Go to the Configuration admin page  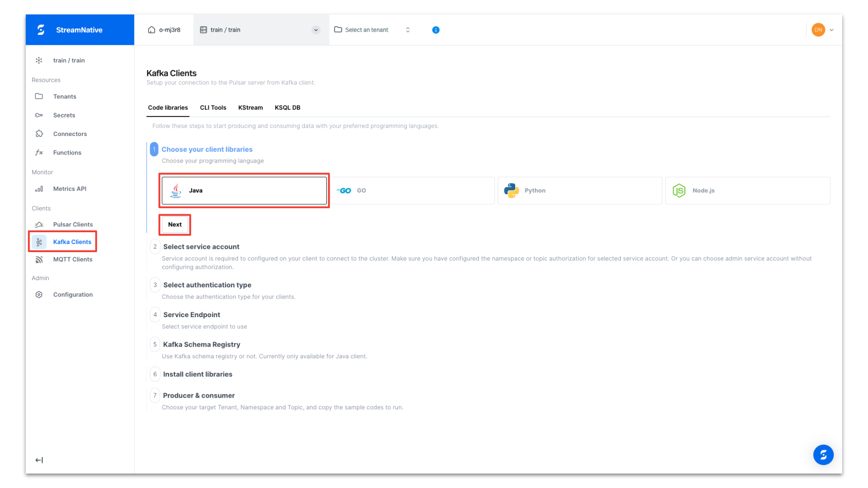(73, 294)
